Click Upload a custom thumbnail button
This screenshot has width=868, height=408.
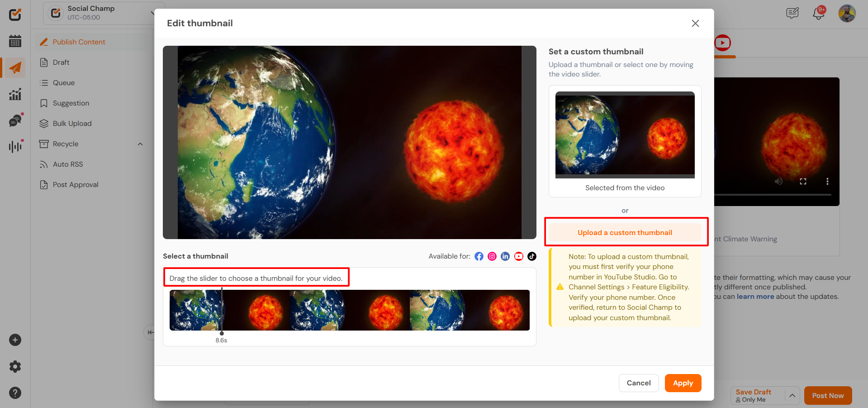pos(625,233)
